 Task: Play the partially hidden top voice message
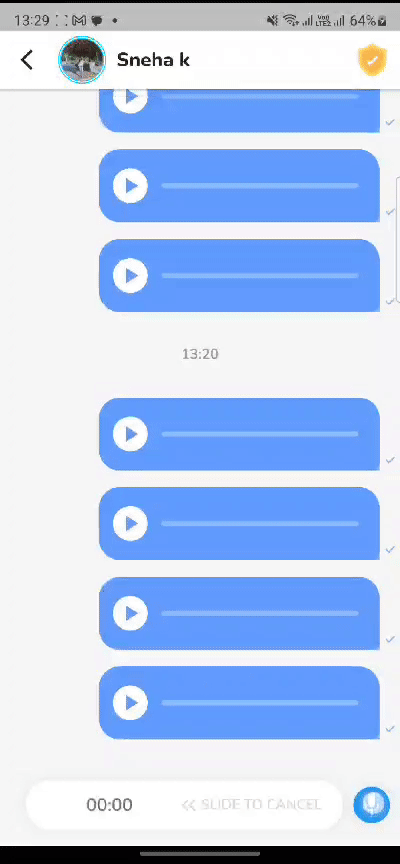pos(131,99)
